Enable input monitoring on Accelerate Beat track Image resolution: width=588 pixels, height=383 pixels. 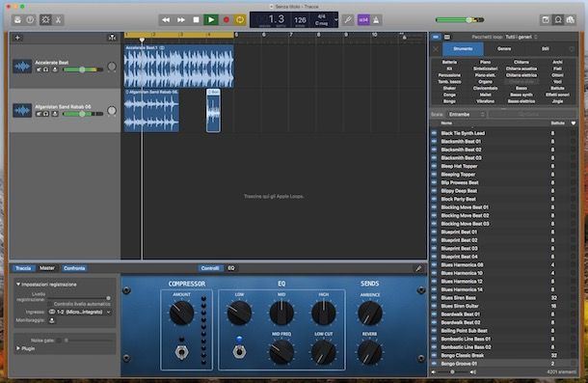pyautogui.click(x=55, y=69)
